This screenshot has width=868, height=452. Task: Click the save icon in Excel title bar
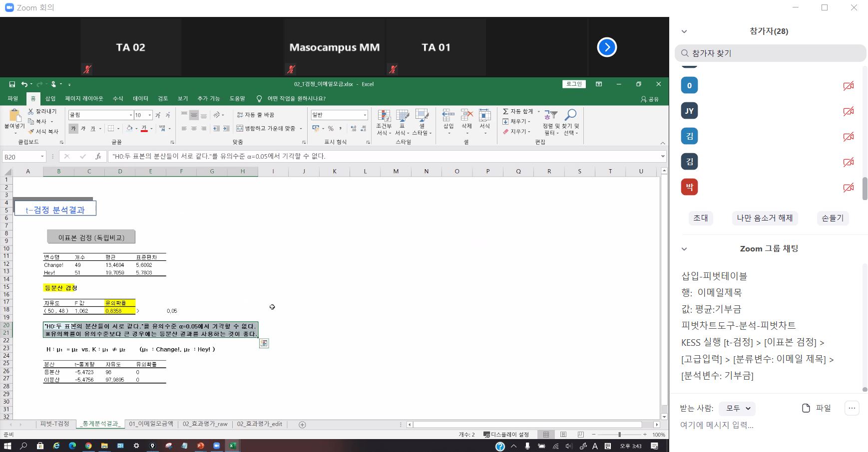point(12,84)
